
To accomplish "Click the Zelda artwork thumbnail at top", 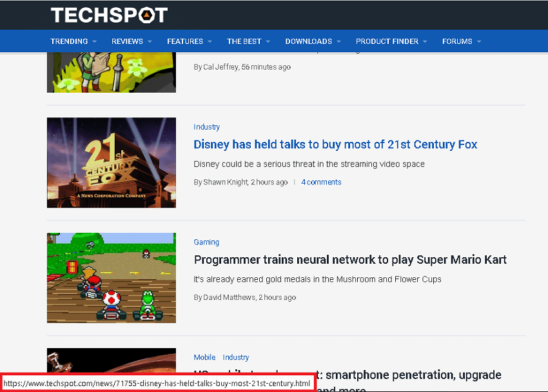I will 112,72.
